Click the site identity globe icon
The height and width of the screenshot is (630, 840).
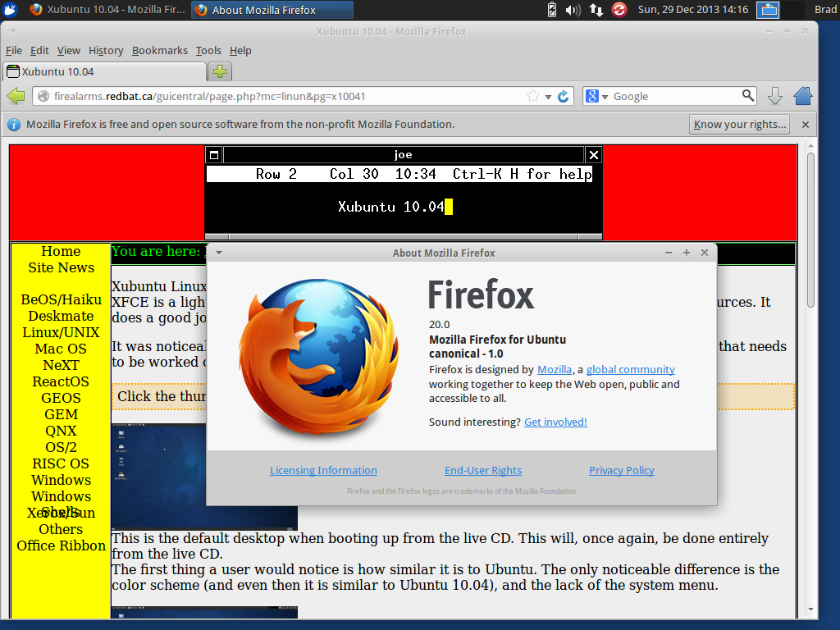coord(43,97)
